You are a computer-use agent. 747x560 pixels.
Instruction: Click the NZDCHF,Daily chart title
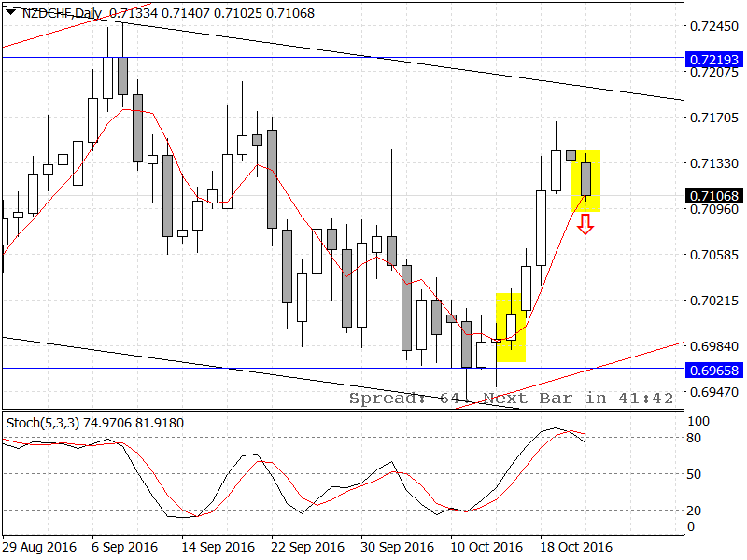(61, 13)
